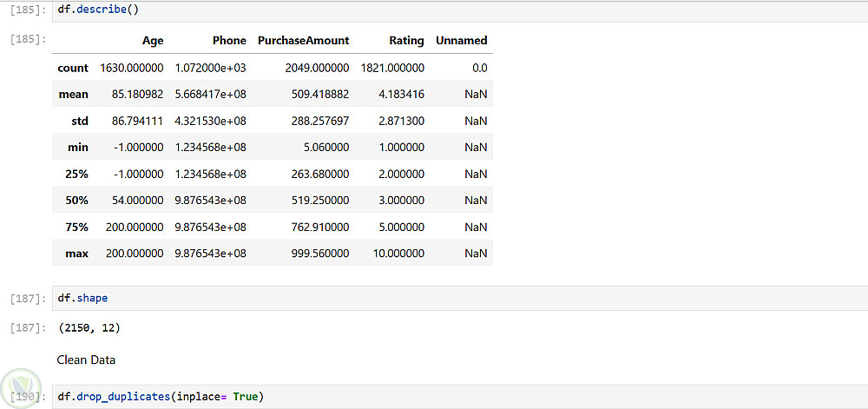
Task: Click Unnamed count value 0.0
Action: (x=480, y=68)
